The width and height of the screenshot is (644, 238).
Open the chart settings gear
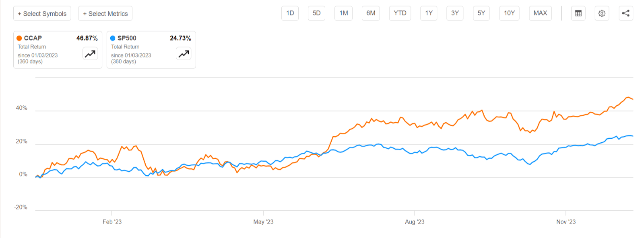[601, 13]
